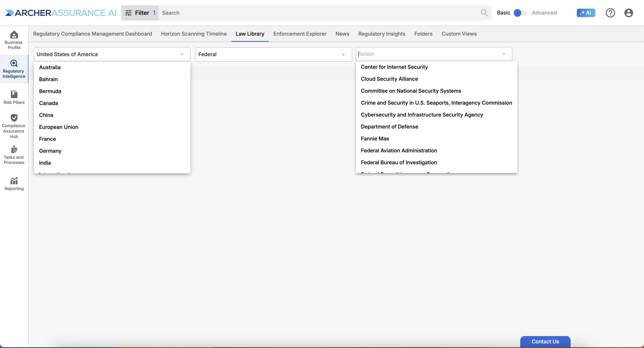Select European Union from country list
This screenshot has height=348, width=644.
[112, 127]
